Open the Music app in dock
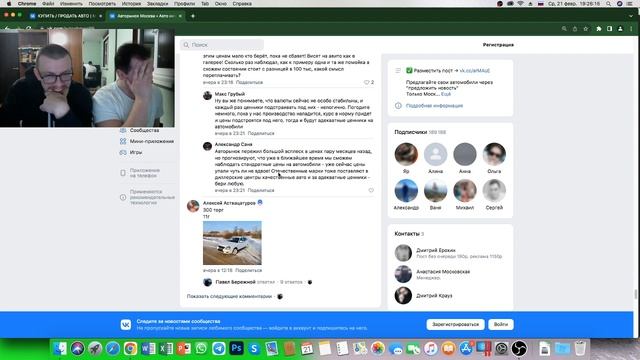 [x=431, y=348]
